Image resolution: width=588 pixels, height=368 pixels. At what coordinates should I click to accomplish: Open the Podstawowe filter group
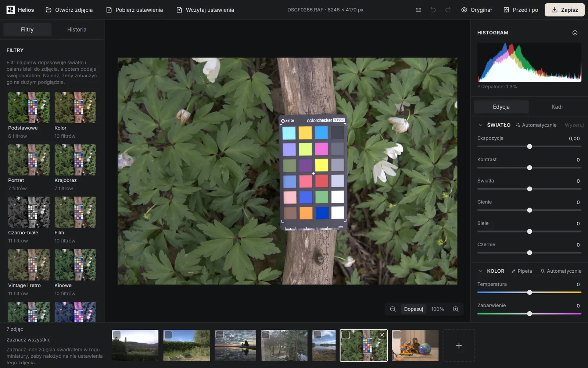pos(29,116)
